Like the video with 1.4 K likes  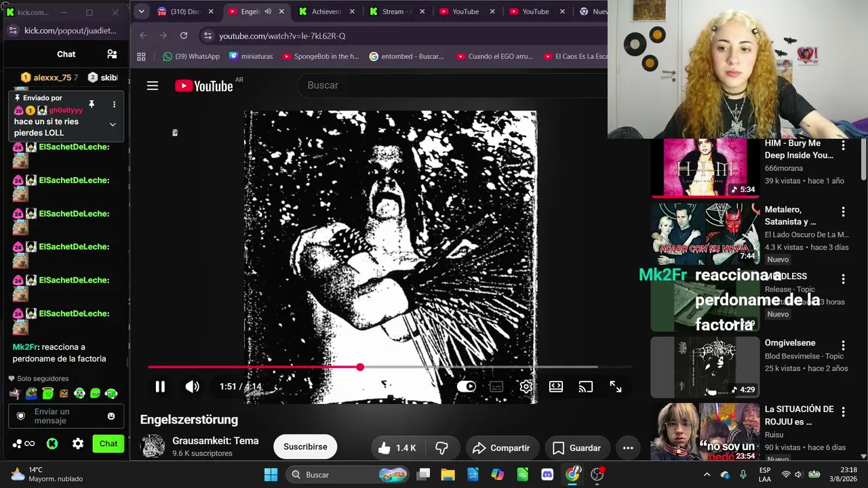tap(397, 448)
